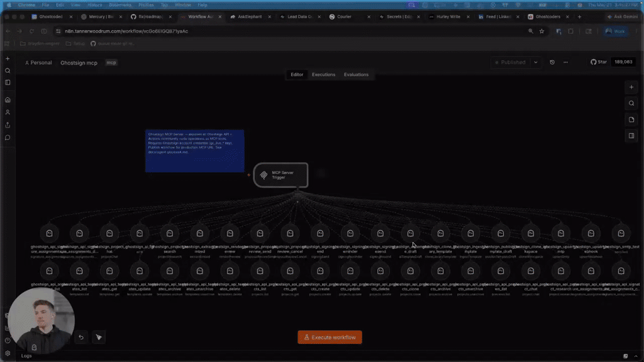
Task: Open the Mercury browser tab
Action: [x=101, y=17]
